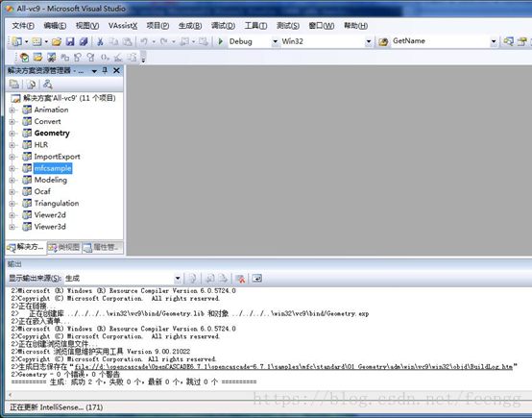Open the VAssistX menu
Image resolution: width=532 pixels, height=418 pixels.
[x=123, y=26]
